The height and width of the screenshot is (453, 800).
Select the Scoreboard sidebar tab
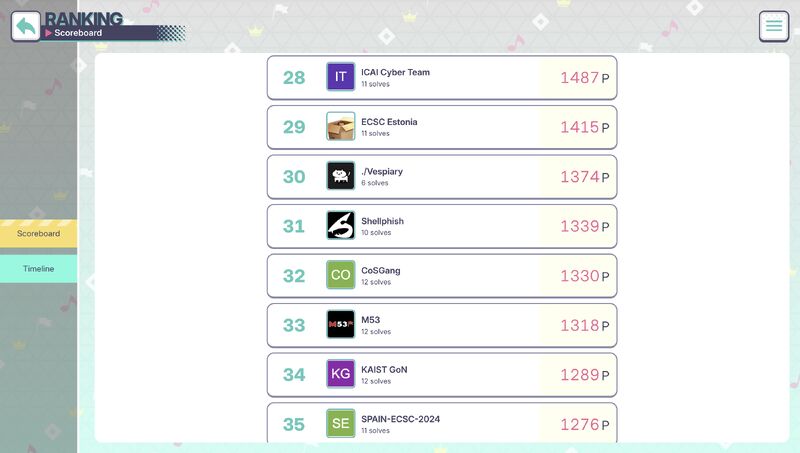click(38, 234)
